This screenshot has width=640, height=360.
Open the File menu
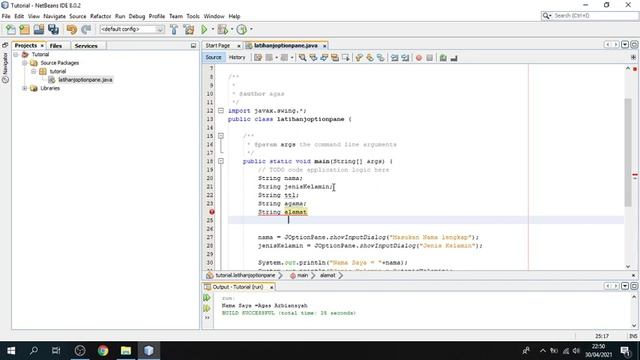[6, 16]
